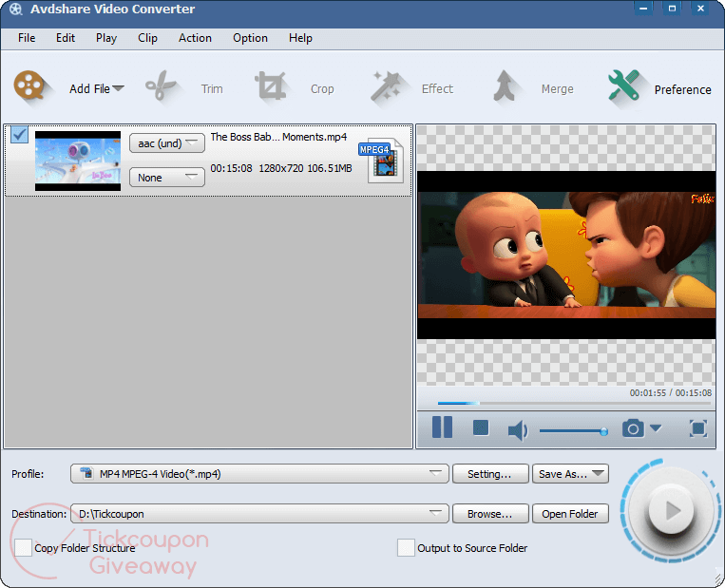
Task: Expand the snapshot options arrow
Action: pyautogui.click(x=656, y=428)
